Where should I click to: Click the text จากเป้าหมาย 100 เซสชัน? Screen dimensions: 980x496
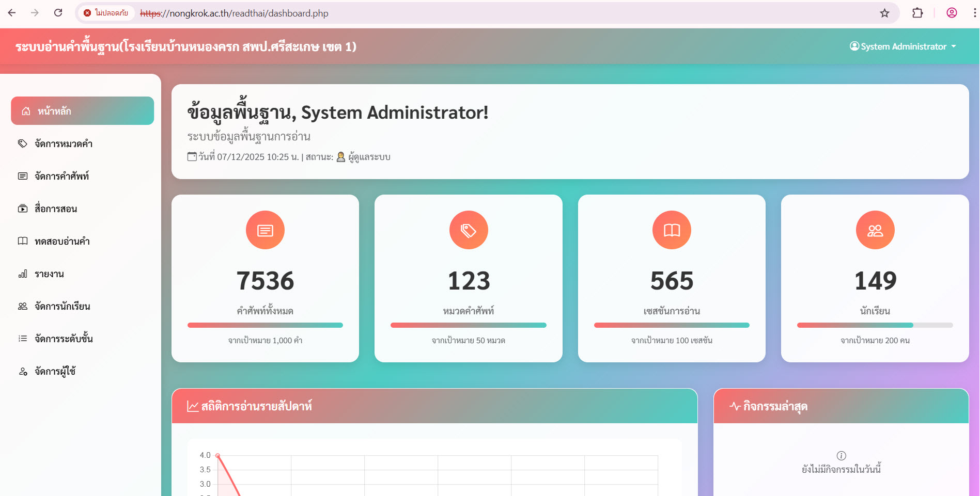tap(672, 341)
